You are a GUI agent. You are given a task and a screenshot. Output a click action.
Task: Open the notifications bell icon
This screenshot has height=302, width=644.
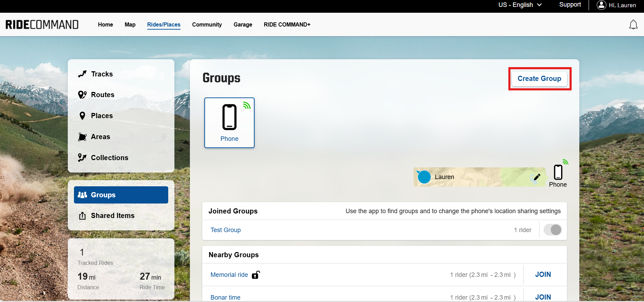point(633,24)
